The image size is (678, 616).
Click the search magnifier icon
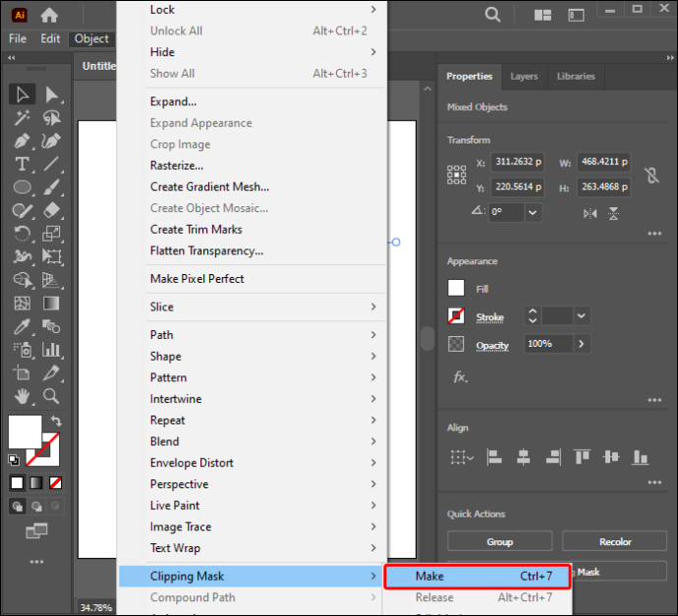(x=492, y=15)
